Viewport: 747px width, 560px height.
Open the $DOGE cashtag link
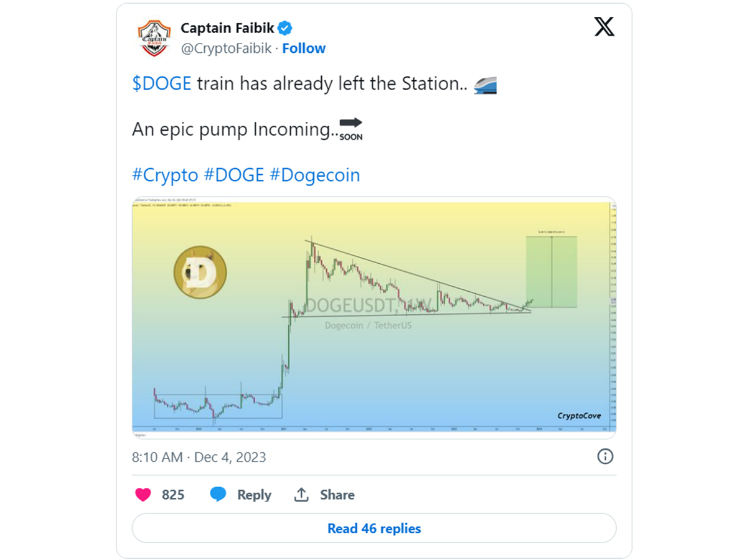click(x=162, y=84)
